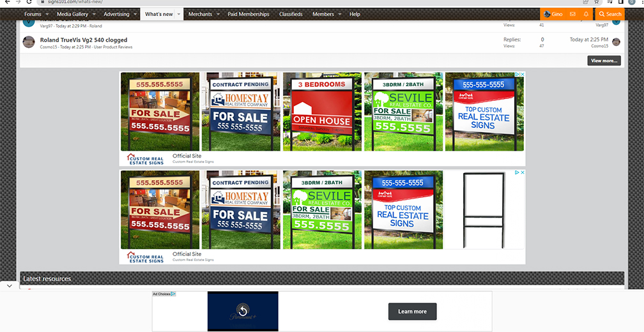Open Gino's account menu
The height and width of the screenshot is (332, 644).
point(553,14)
